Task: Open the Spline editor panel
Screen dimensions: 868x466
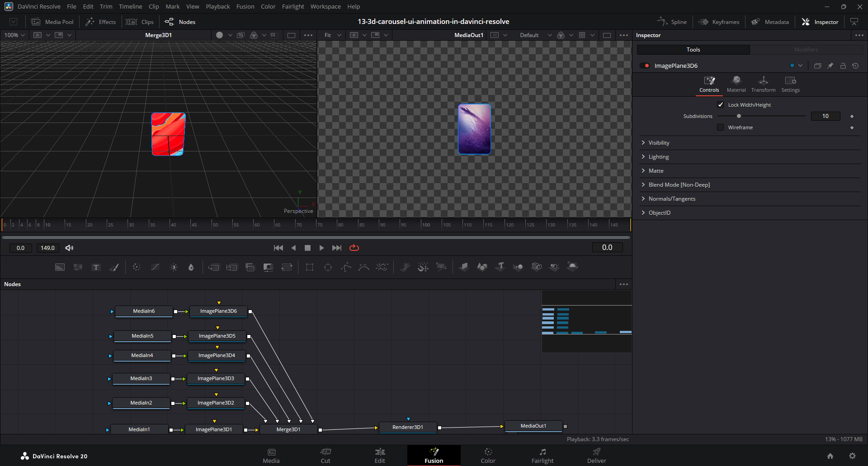Action: click(672, 22)
